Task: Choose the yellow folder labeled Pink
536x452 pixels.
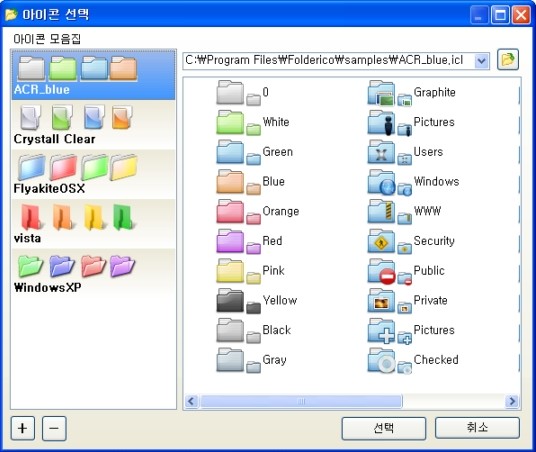Action: click(x=230, y=271)
